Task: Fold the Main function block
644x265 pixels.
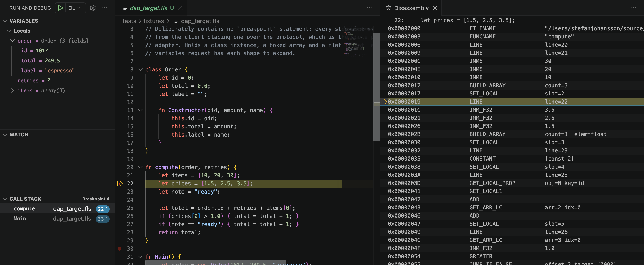Action: (x=140, y=256)
